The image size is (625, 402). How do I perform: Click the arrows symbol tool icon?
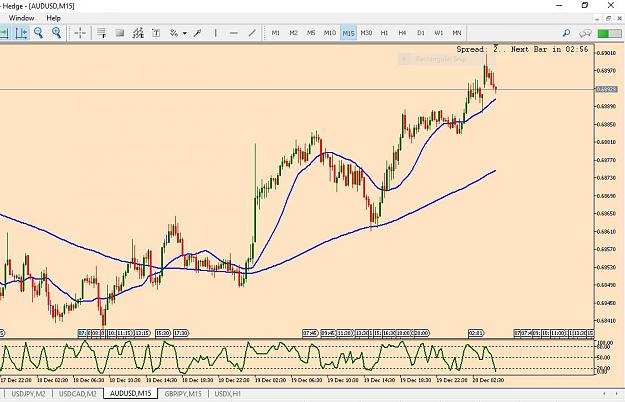tap(174, 33)
